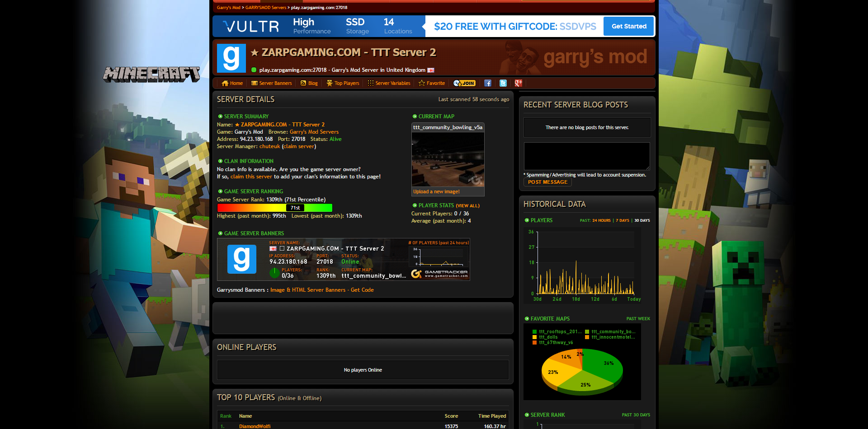Viewport: 868px width, 429px height.
Task: Browse Garry's Mod Servers link
Action: click(314, 132)
